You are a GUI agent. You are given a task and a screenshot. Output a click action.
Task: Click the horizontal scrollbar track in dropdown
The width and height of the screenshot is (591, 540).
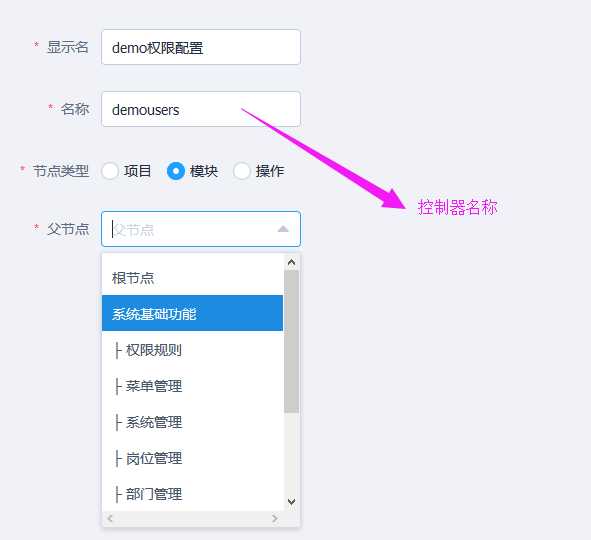pyautogui.click(x=193, y=519)
